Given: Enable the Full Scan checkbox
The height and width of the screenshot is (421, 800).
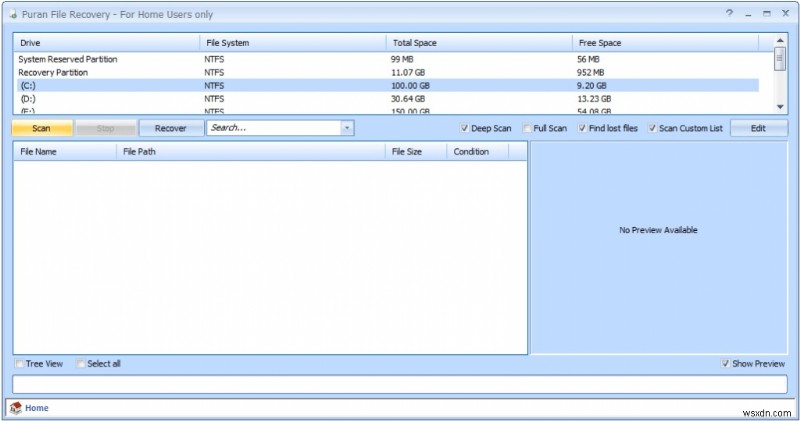Looking at the screenshot, I should point(527,128).
